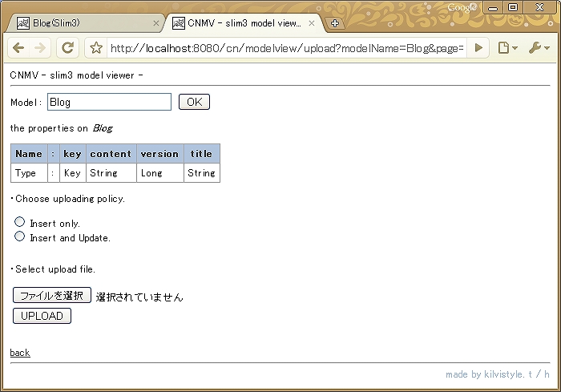Viewport: 561px width, 392px height.
Task: Go back with the browser back arrow
Action: tap(18, 47)
